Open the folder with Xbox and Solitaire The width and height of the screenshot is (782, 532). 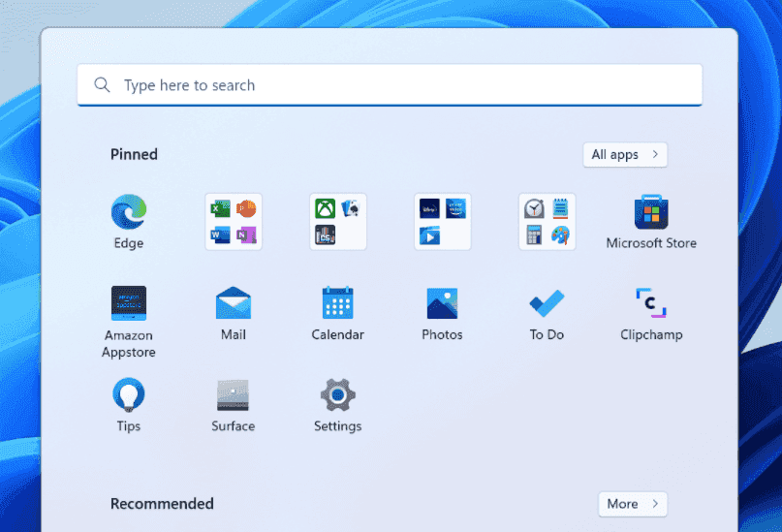coord(338,222)
